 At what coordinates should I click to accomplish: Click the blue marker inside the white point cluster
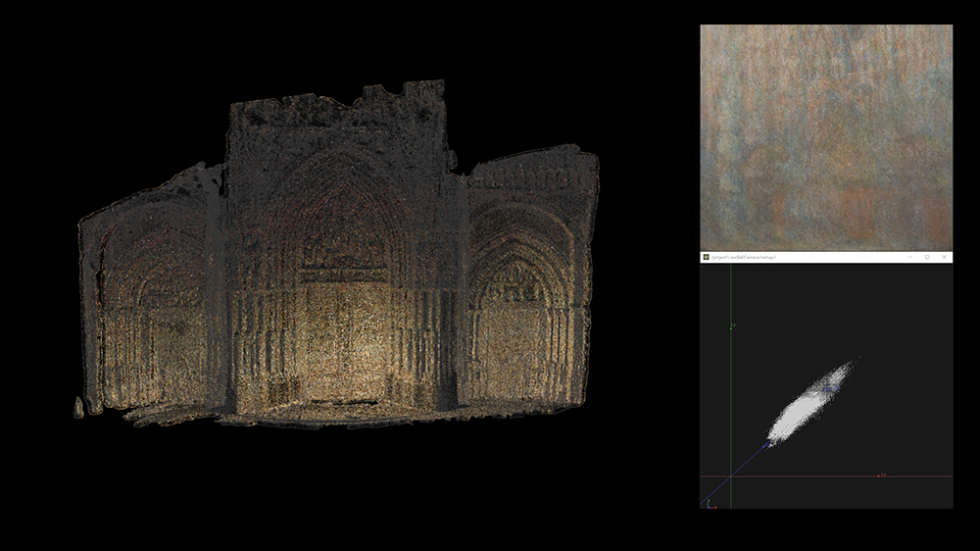click(x=830, y=389)
